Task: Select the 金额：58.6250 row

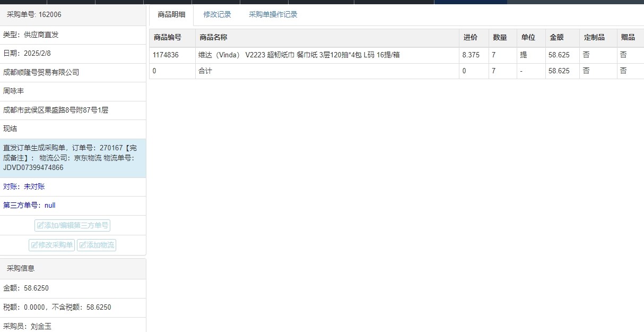Action: coord(73,288)
